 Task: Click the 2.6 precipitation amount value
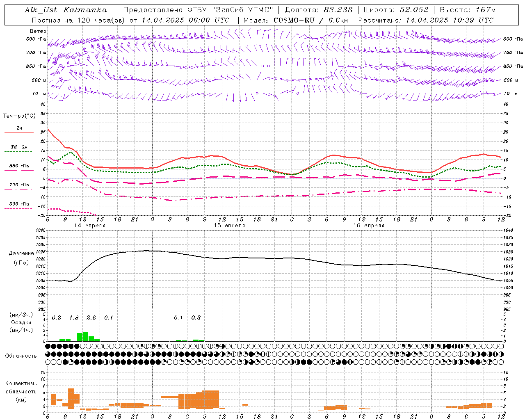click(91, 318)
